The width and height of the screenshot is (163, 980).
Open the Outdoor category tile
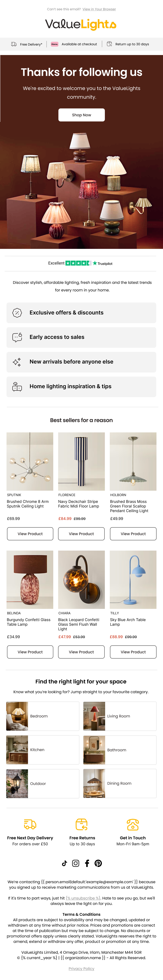click(x=43, y=783)
